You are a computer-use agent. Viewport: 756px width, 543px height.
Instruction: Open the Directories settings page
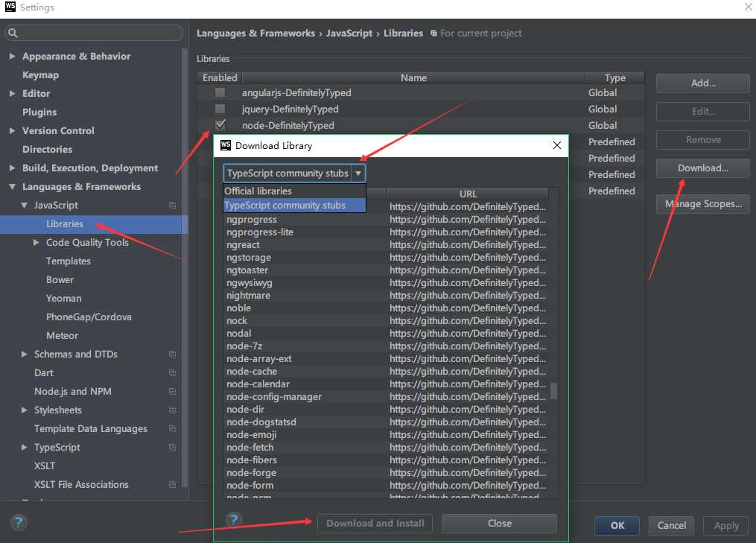tap(47, 150)
